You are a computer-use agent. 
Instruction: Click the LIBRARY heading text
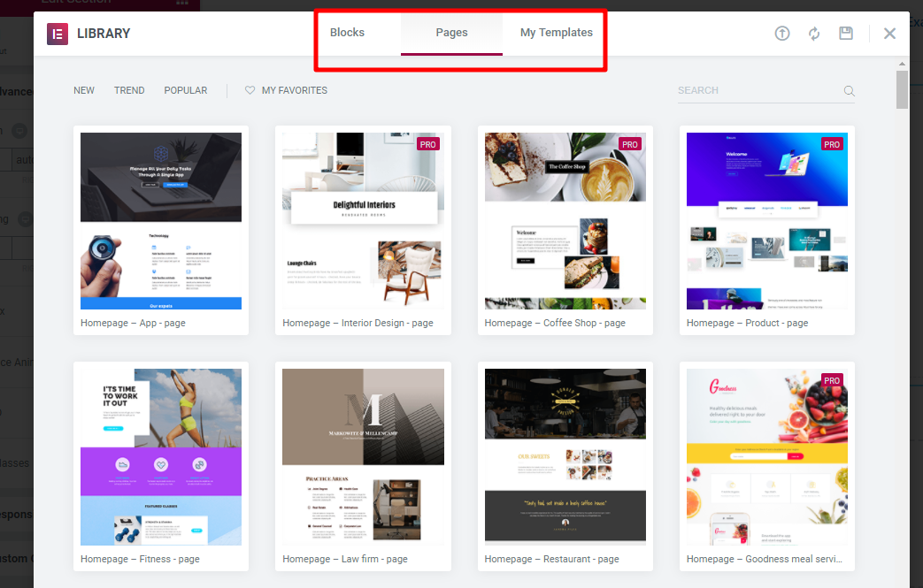(x=104, y=34)
